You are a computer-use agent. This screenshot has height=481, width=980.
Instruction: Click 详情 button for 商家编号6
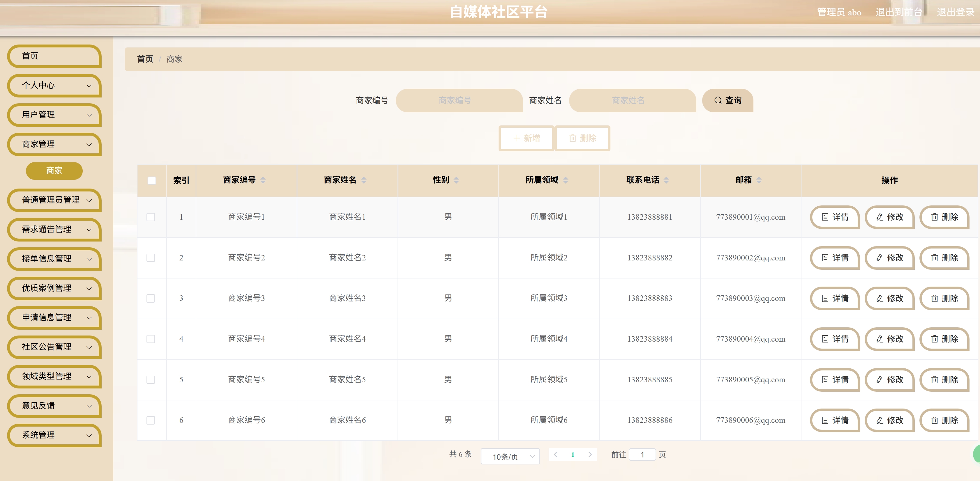[x=835, y=420]
